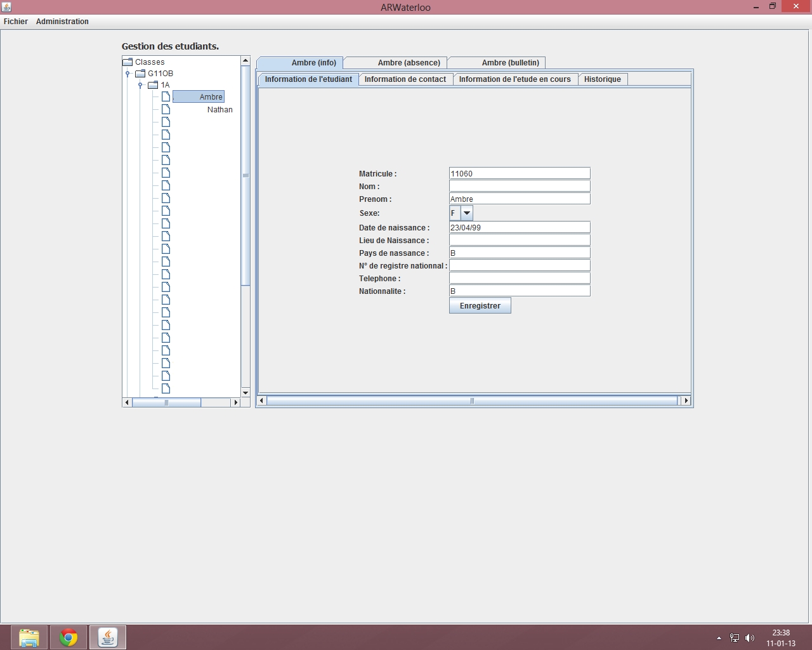Click the G11OB folder icon
The height and width of the screenshot is (650, 812).
click(140, 74)
